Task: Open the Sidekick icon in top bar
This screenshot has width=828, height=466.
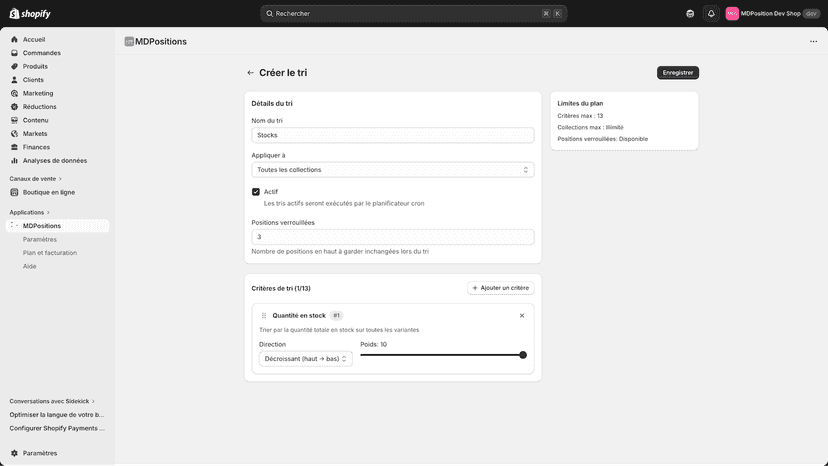Action: [x=690, y=14]
